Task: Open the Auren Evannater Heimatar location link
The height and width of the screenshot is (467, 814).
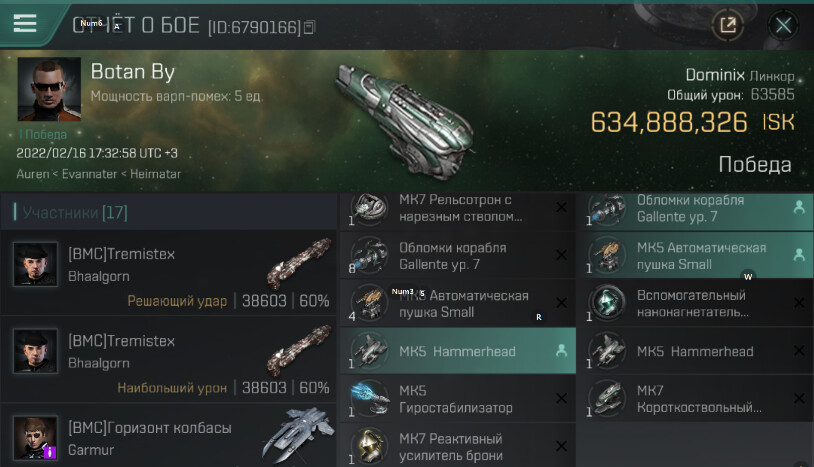Action: 99,174
